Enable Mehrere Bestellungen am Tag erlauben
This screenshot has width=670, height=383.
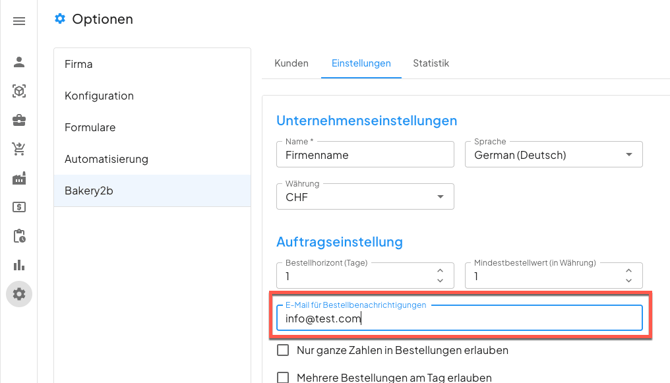coord(283,377)
